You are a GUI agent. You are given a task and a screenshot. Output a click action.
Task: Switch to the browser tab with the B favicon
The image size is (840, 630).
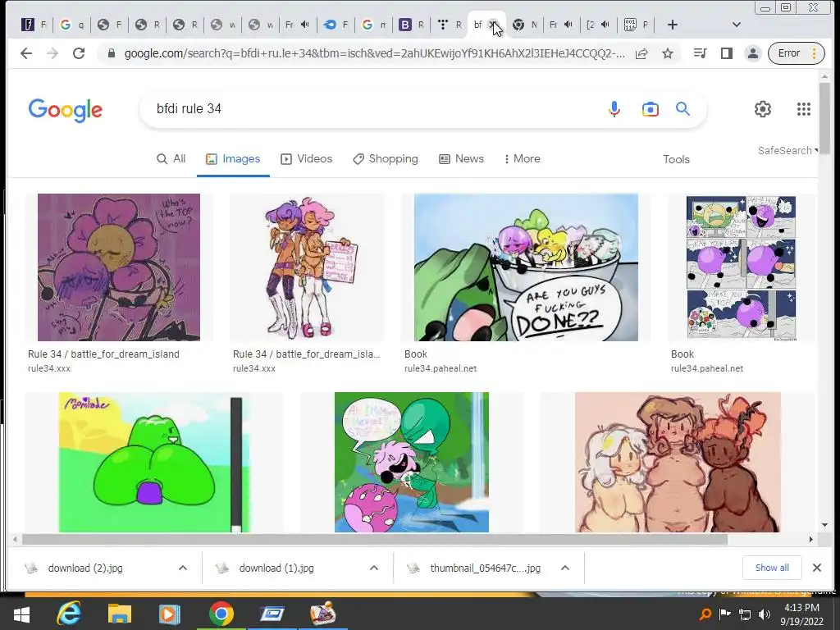(411, 25)
